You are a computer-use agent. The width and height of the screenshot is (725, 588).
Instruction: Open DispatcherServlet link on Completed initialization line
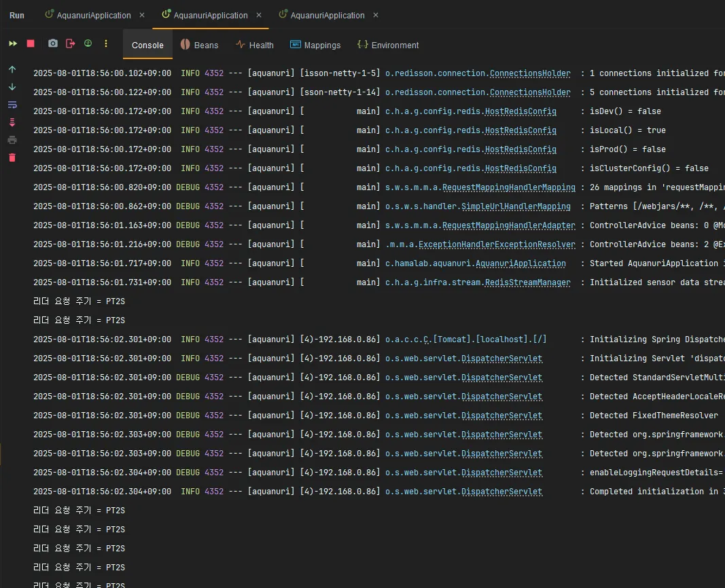(x=501, y=492)
